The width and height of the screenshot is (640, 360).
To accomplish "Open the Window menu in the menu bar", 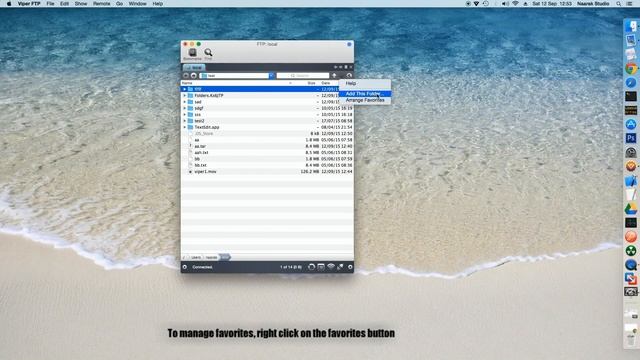I will (138, 4).
